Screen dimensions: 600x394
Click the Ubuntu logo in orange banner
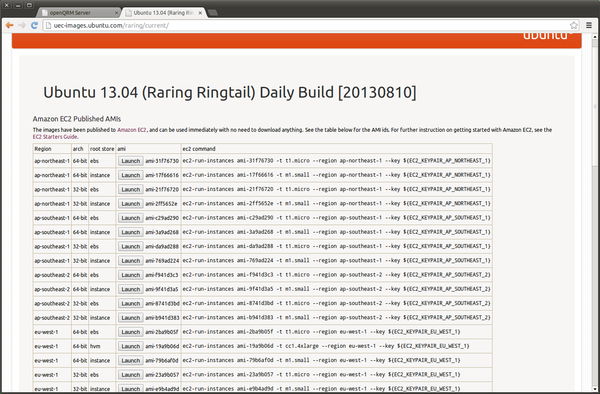click(x=548, y=36)
